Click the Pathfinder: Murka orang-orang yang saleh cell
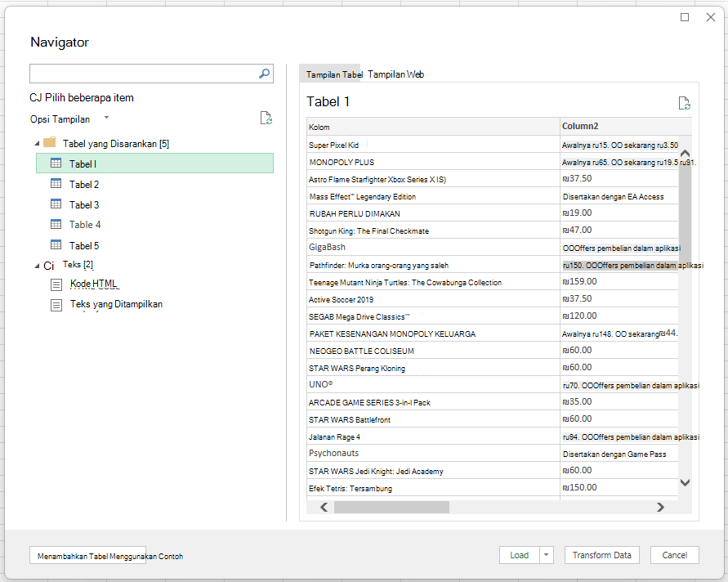 (433, 265)
